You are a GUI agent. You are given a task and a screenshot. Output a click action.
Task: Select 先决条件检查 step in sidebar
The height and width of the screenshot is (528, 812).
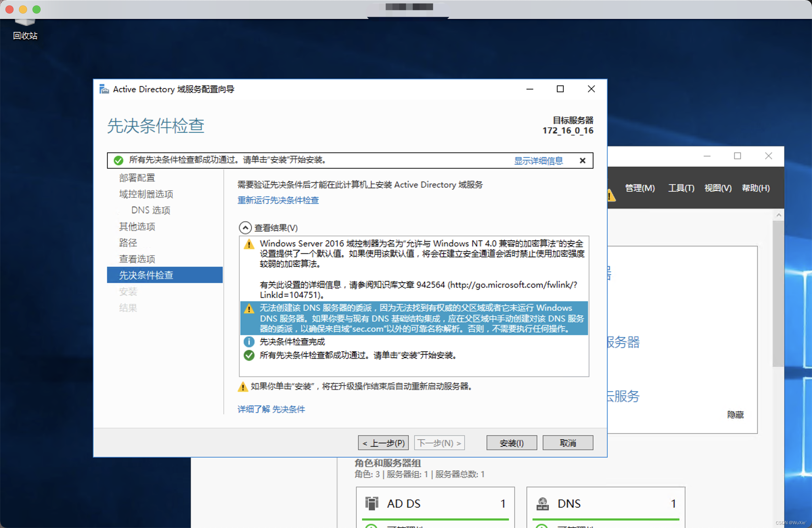pyautogui.click(x=165, y=275)
